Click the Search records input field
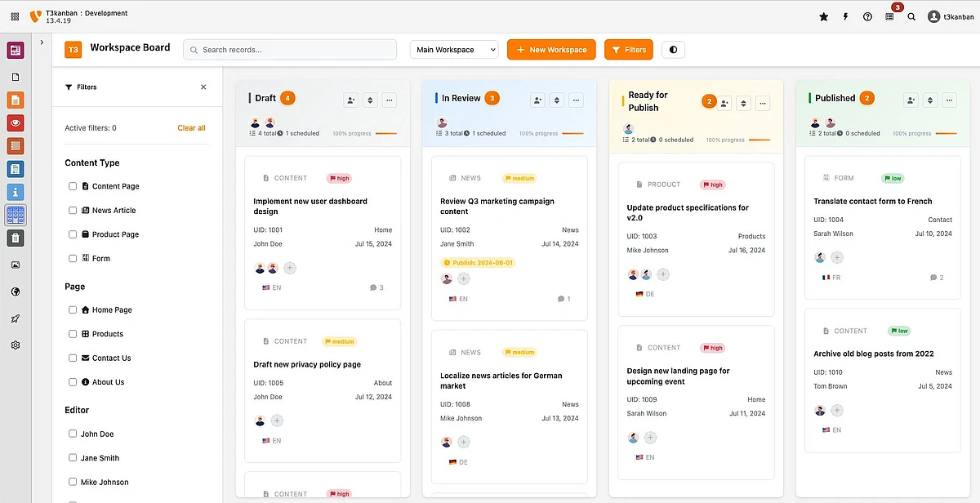Screen dimensions: 980x503 (x=290, y=50)
